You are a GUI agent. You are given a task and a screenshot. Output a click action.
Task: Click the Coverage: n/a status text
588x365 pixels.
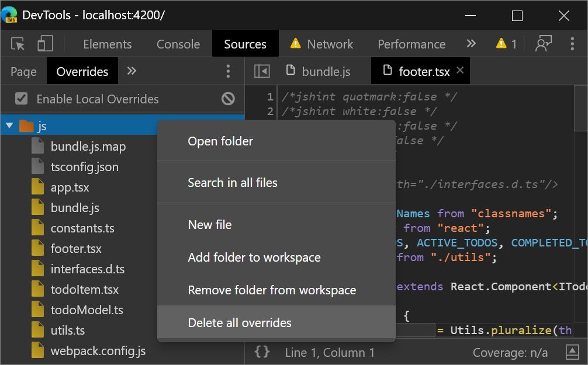point(510,353)
